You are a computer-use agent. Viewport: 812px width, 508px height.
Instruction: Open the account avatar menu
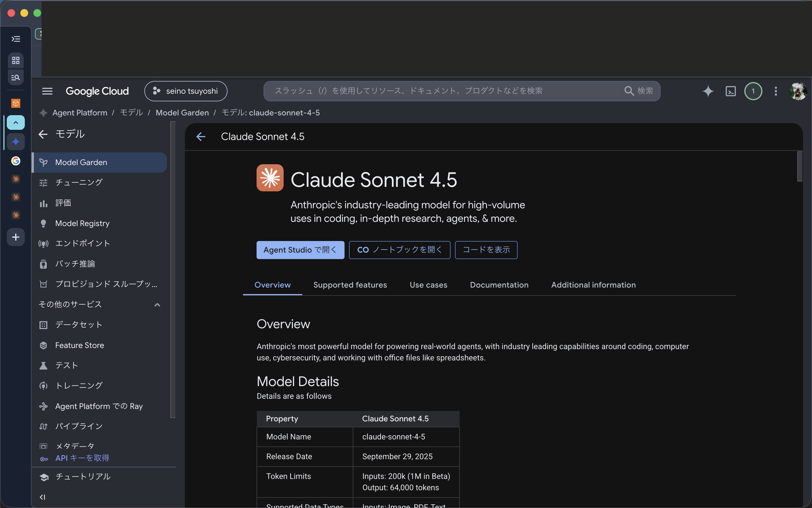[x=798, y=91]
